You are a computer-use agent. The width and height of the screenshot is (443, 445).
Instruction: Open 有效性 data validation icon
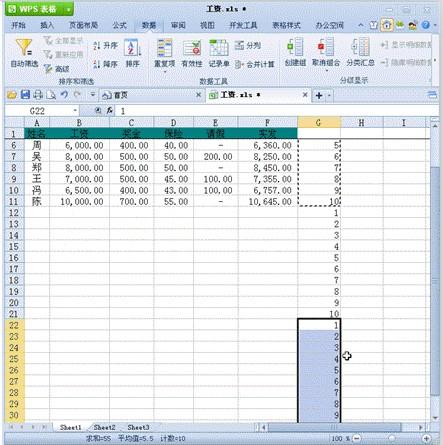click(192, 48)
